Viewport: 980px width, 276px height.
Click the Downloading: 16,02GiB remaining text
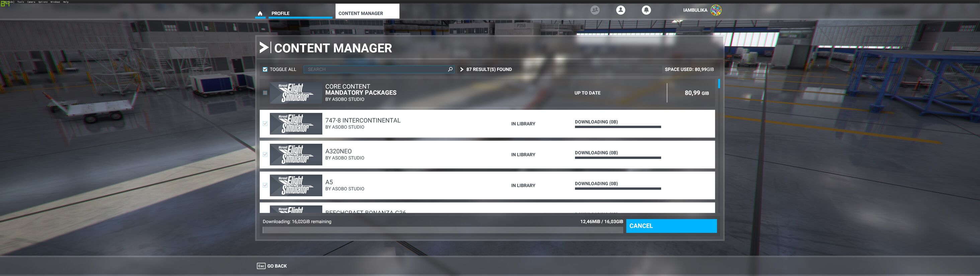[297, 221]
